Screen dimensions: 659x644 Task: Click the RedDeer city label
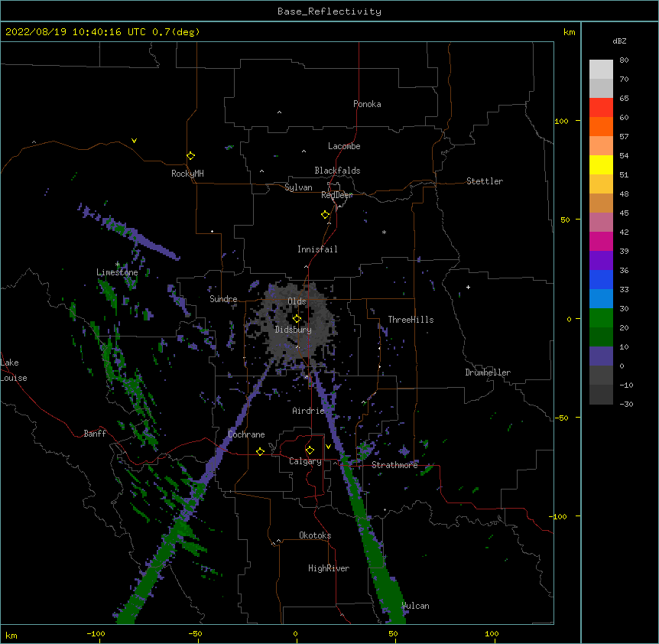tap(336, 195)
